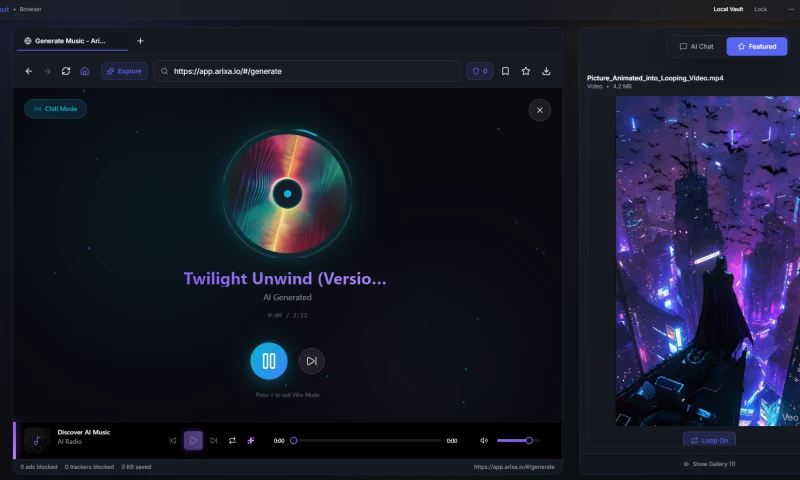Toggle repeat in the bottom player bar

pos(232,440)
